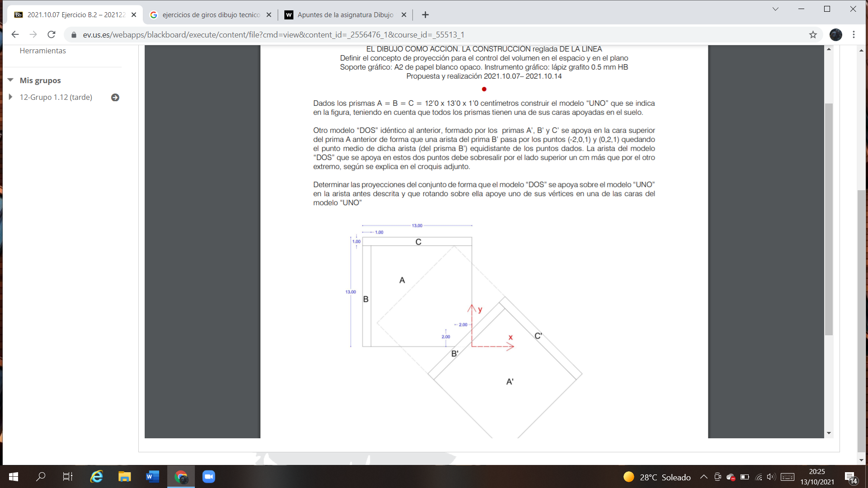Show hidden system tray icons
The height and width of the screenshot is (488, 868).
coord(704,477)
